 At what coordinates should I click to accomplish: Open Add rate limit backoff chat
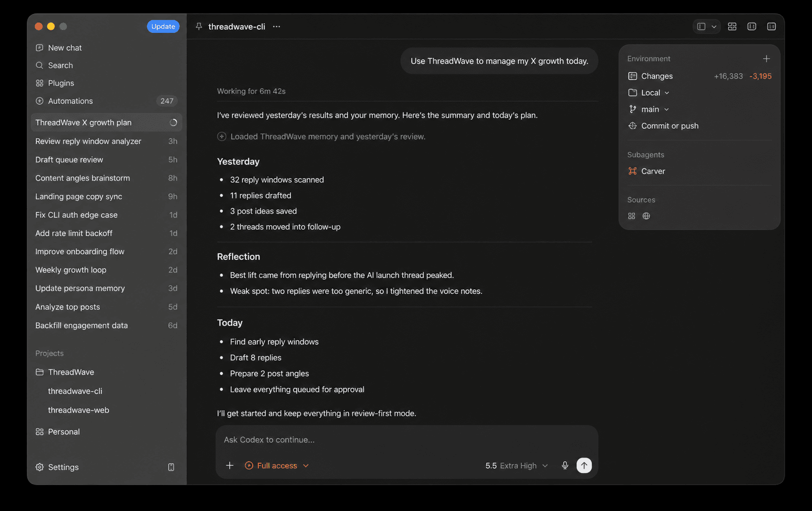[x=106, y=233]
